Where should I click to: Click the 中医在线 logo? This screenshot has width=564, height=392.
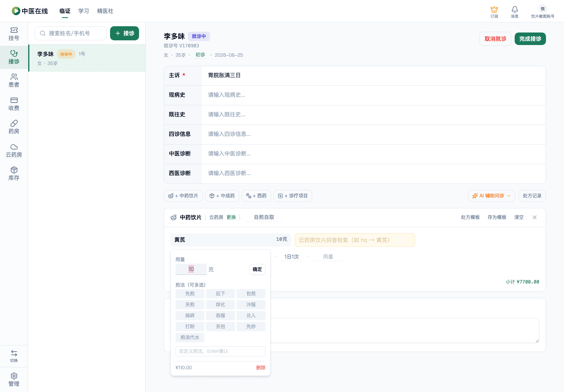click(x=30, y=11)
